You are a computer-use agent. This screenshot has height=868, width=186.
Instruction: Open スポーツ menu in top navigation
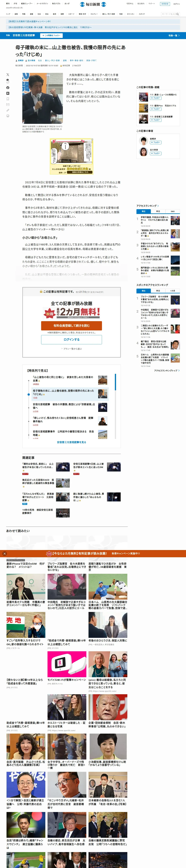(71, 14)
